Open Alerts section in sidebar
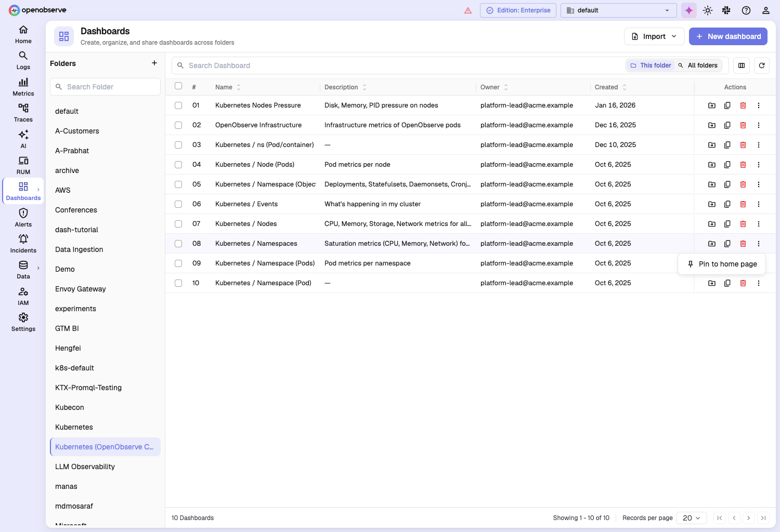This screenshot has height=532, width=780. coord(23,218)
